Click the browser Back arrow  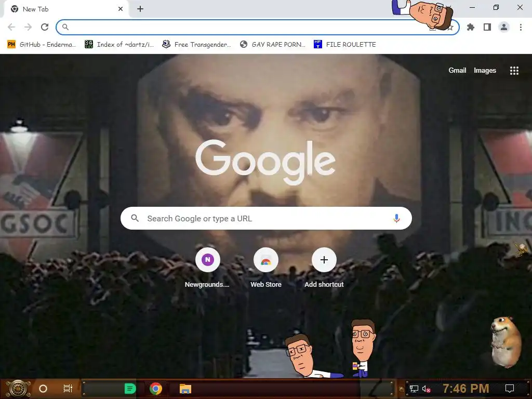coord(11,27)
